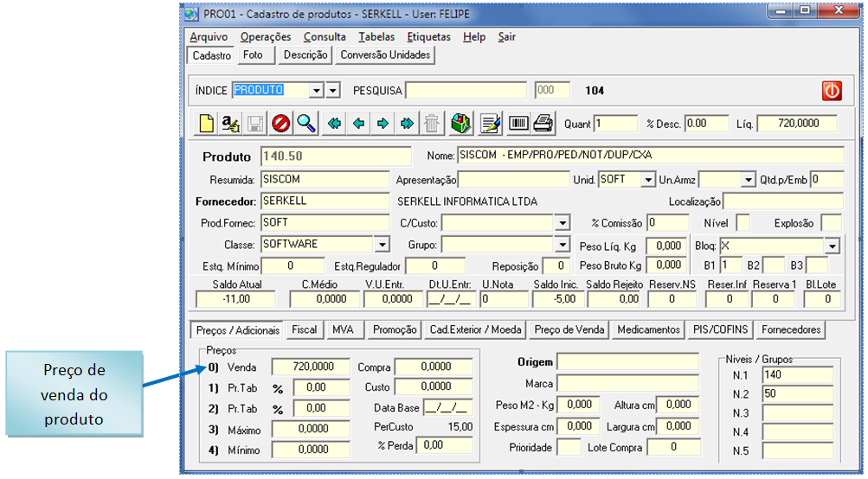Viewport: 868px width, 479px height.
Task: Go to the next record
Action: coord(383,123)
